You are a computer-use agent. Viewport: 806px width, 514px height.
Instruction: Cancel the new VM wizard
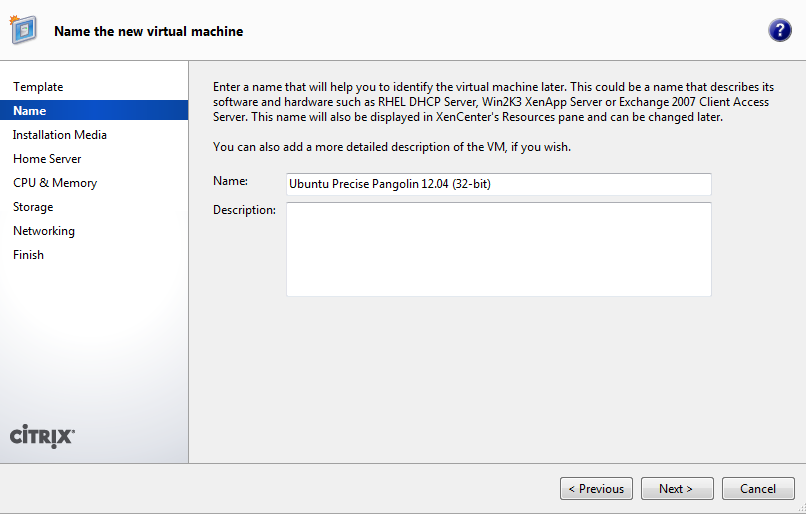pyautogui.click(x=758, y=489)
